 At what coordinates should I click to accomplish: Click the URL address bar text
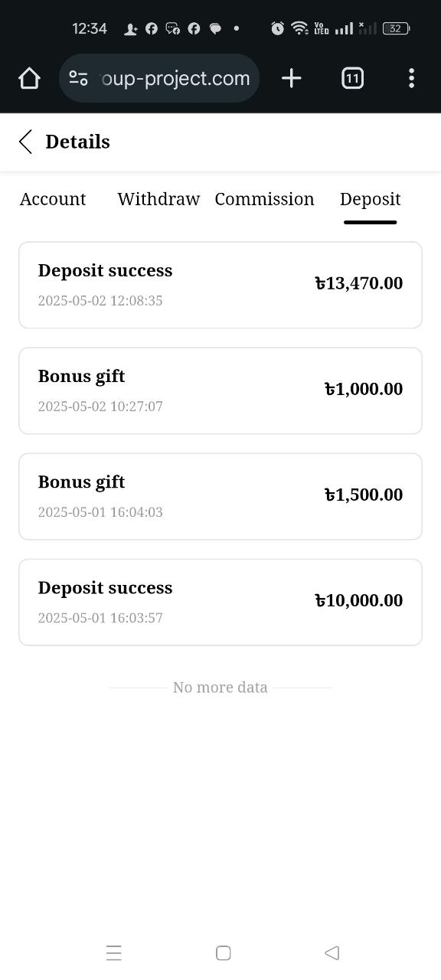point(175,78)
